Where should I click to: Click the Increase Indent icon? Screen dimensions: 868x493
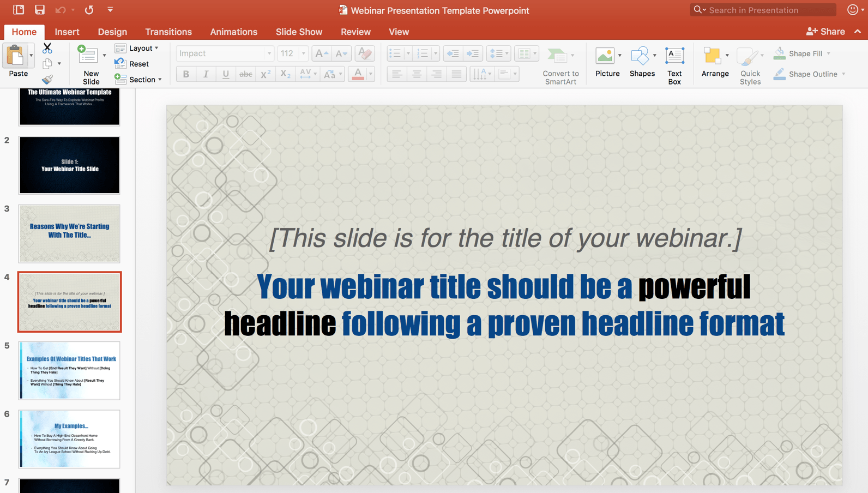point(473,53)
